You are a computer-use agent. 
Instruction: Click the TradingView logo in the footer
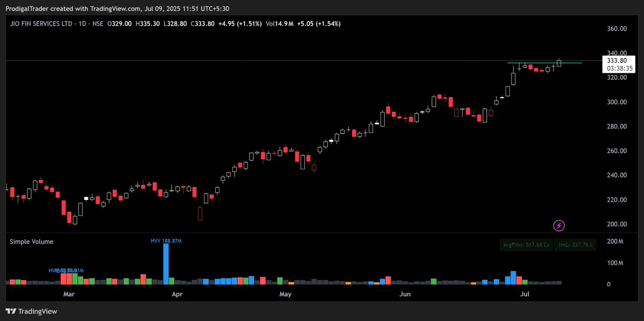click(31, 311)
